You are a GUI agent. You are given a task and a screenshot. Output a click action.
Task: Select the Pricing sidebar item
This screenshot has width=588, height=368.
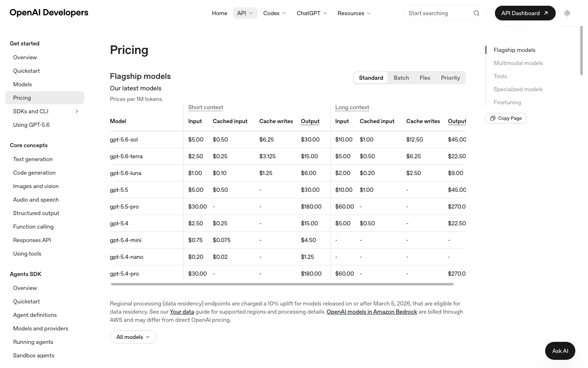pyautogui.click(x=45, y=98)
